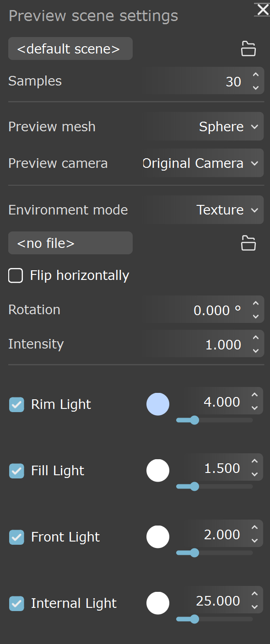Click the no file texture button
Image resolution: width=270 pixels, height=644 pixels.
click(x=70, y=243)
